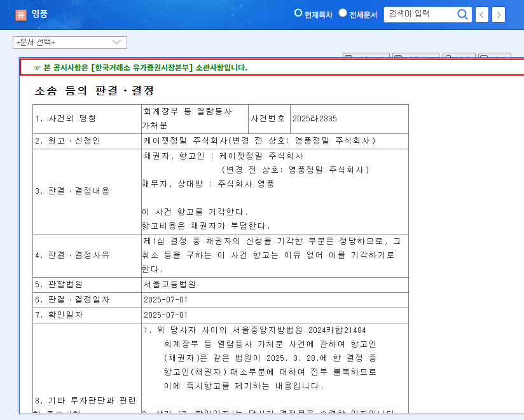Click the 2025-07-01 date in the 확인일자 row
Image resolution: width=524 pixels, height=420 pixels.
pos(166,316)
